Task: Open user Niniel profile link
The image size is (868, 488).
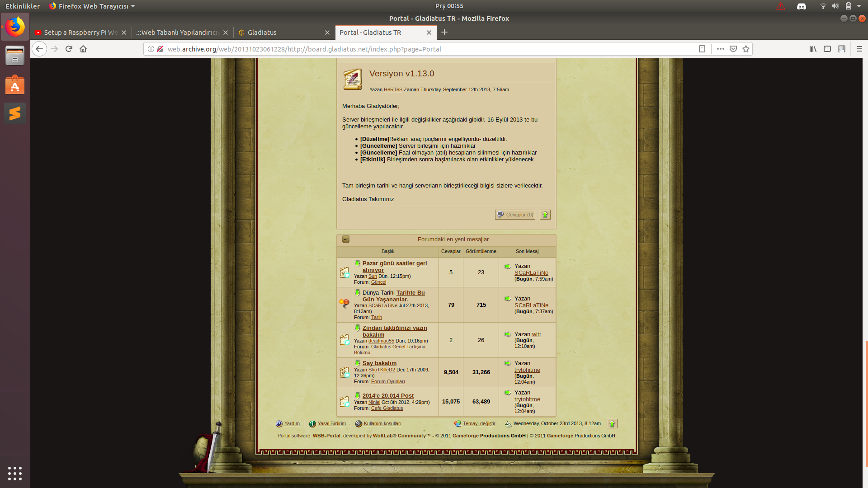Action: point(374,402)
